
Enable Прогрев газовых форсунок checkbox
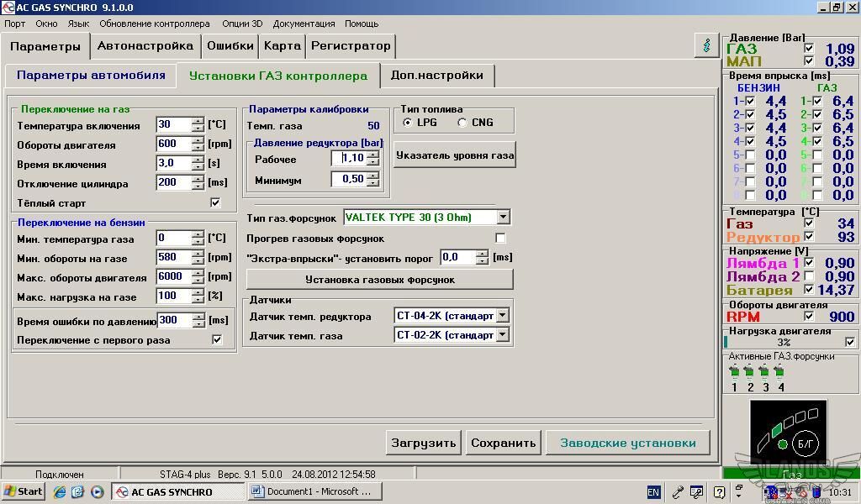(501, 239)
